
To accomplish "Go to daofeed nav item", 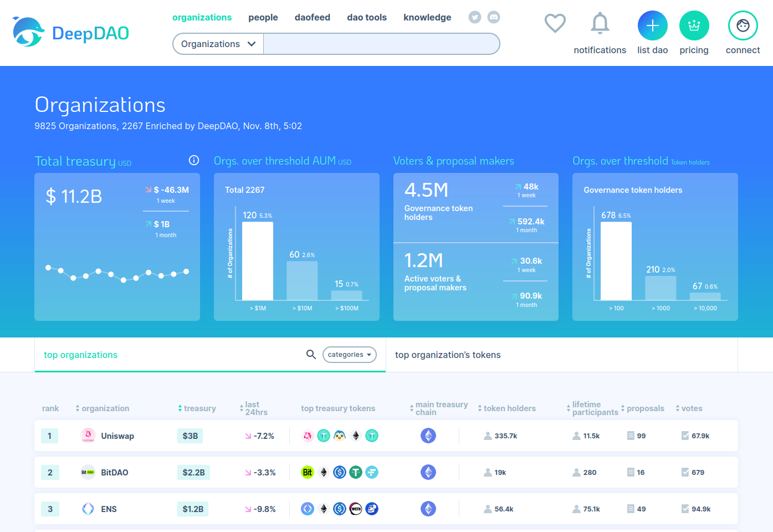I will (x=313, y=17).
